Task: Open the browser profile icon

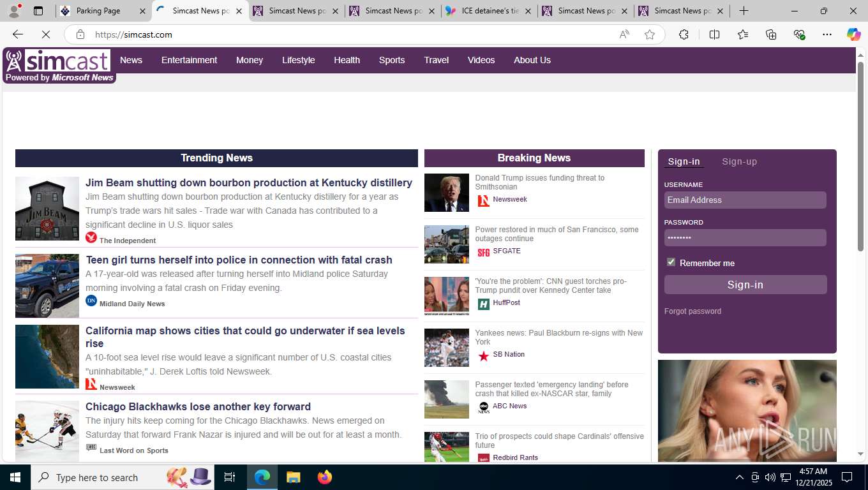Action: pos(14,11)
